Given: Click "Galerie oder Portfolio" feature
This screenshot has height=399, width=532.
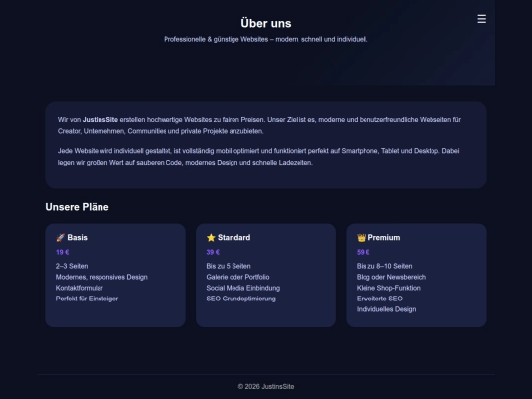Looking at the screenshot, I should 237,277.
